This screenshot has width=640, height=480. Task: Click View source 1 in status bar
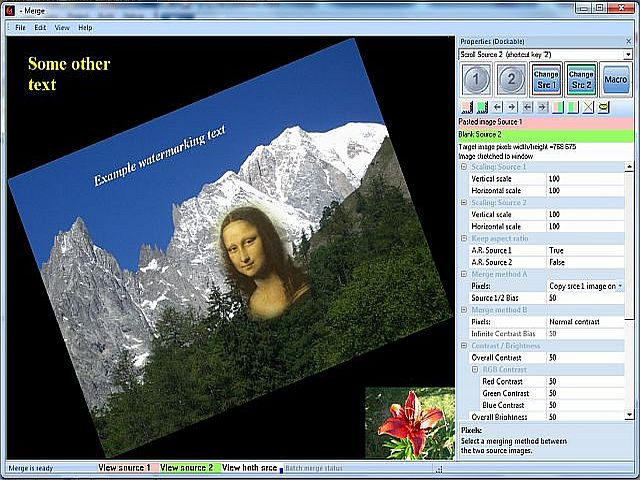click(125, 467)
